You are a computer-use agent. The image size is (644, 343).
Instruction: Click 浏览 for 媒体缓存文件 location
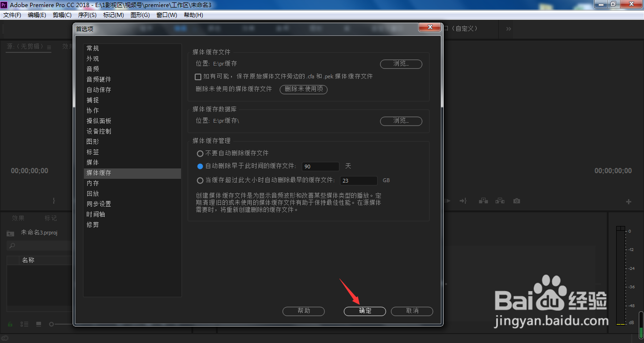[401, 64]
